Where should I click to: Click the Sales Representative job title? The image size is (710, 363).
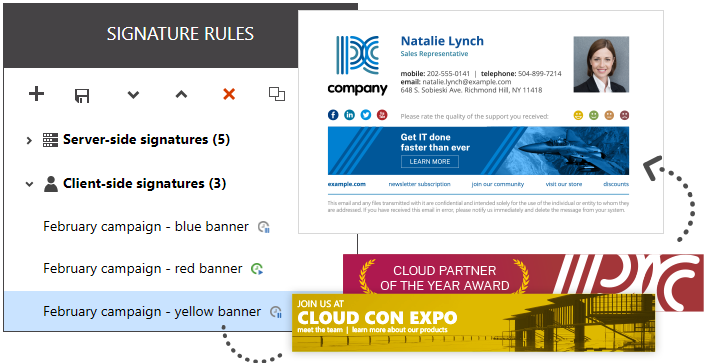[x=434, y=54]
